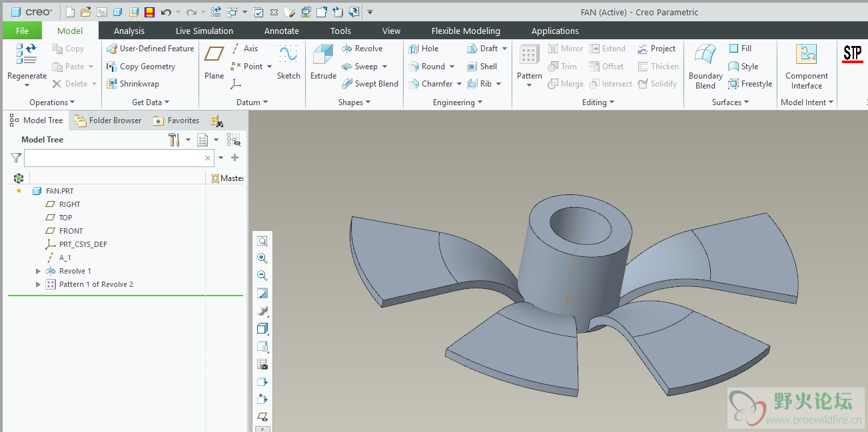Select the Hole tool
Screen dimensions: 868x432
(x=424, y=49)
